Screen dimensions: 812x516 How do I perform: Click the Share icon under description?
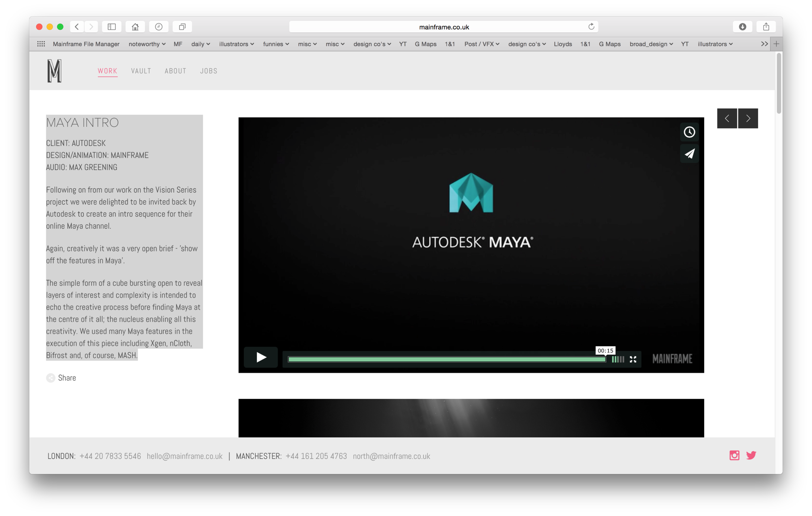click(x=51, y=378)
